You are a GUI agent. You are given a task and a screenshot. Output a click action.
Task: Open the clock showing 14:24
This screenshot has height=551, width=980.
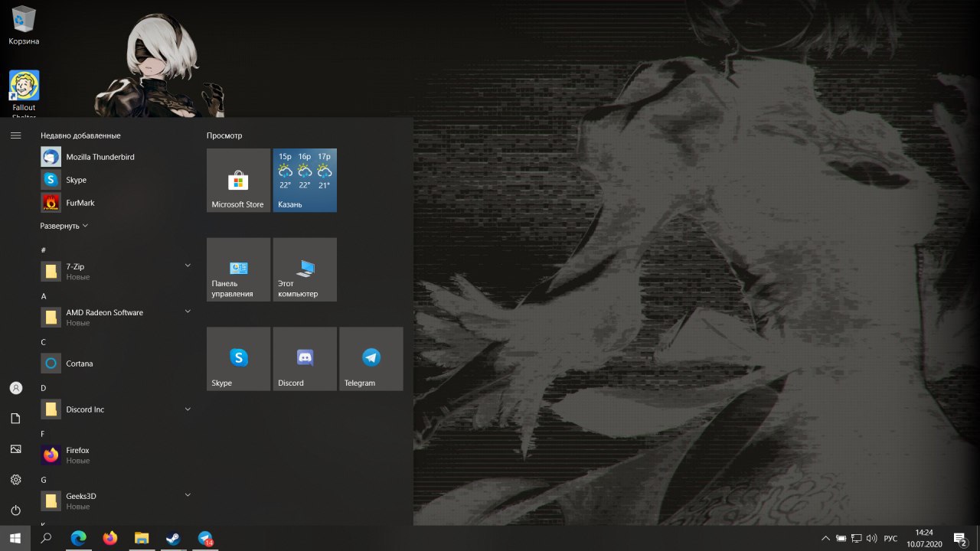pos(924,538)
